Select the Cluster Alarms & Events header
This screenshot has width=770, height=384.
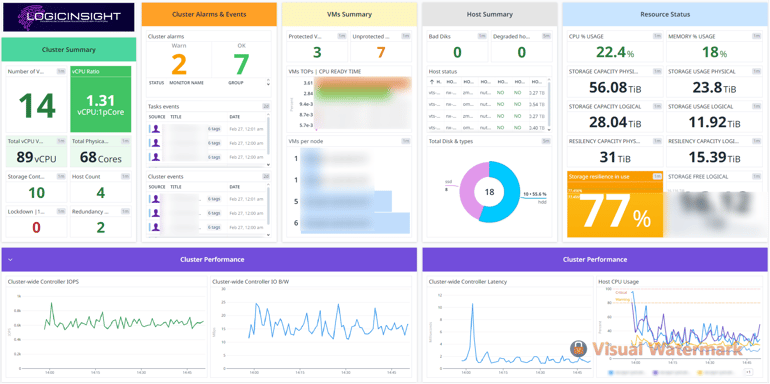[x=209, y=14]
